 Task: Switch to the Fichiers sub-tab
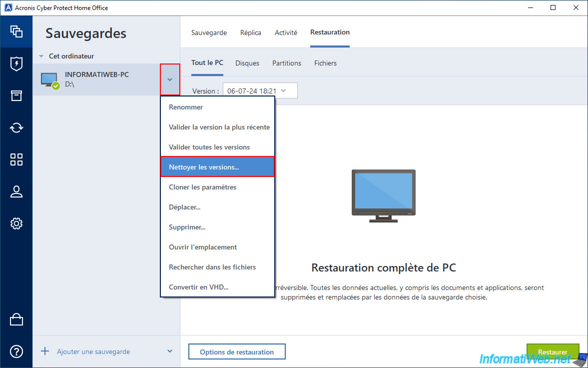coord(325,63)
